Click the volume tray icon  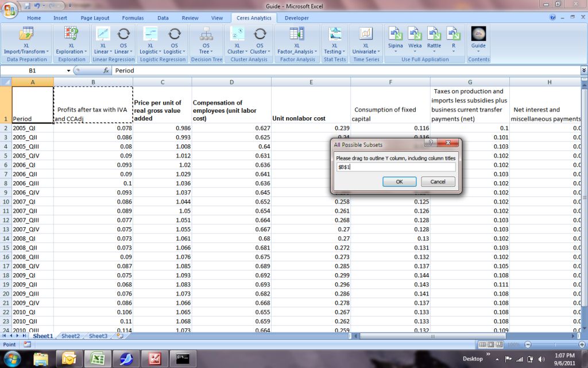coord(541,359)
